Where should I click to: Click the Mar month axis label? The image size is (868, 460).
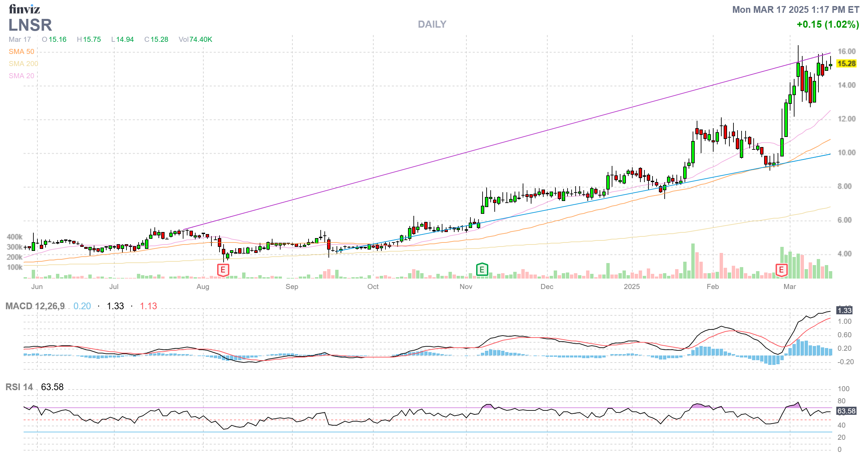(789, 287)
